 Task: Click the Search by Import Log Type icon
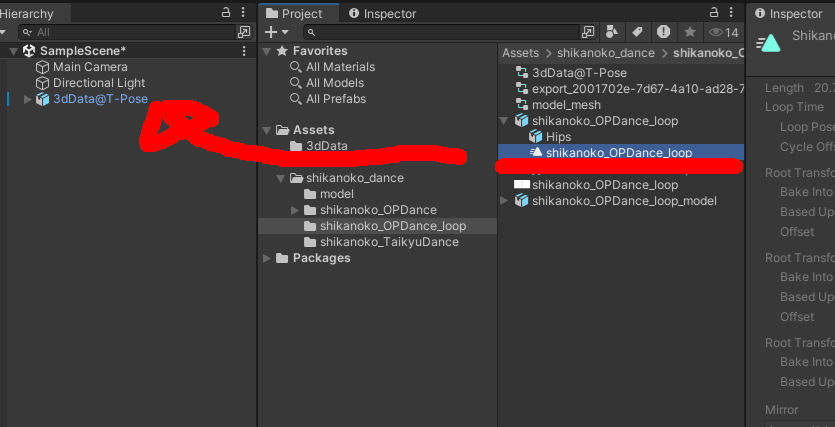664,32
